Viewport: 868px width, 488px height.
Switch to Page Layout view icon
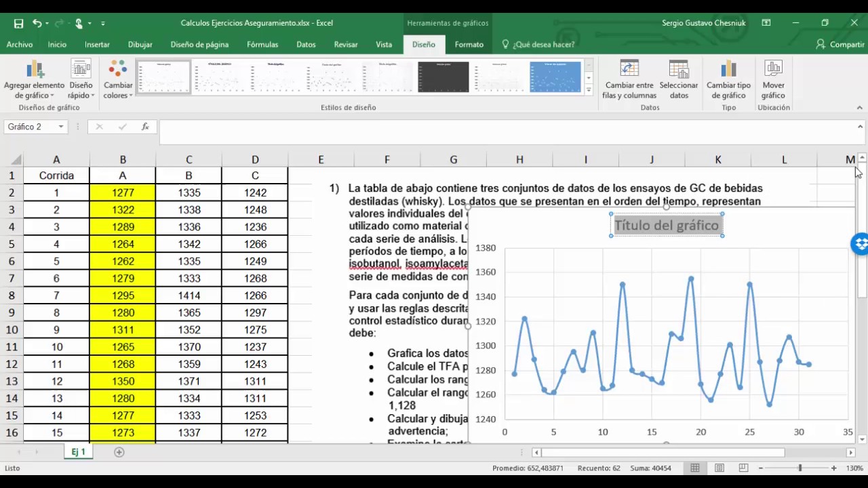click(719, 468)
